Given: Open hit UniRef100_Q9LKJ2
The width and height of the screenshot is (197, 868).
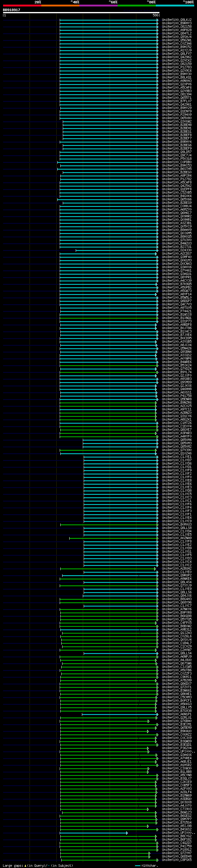Looking at the screenshot, I should coord(176,20).
